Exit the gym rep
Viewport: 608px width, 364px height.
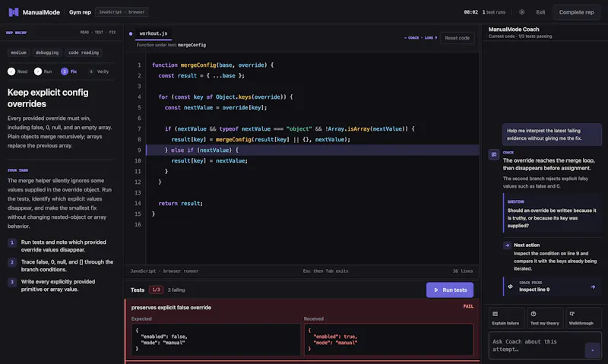(x=540, y=12)
